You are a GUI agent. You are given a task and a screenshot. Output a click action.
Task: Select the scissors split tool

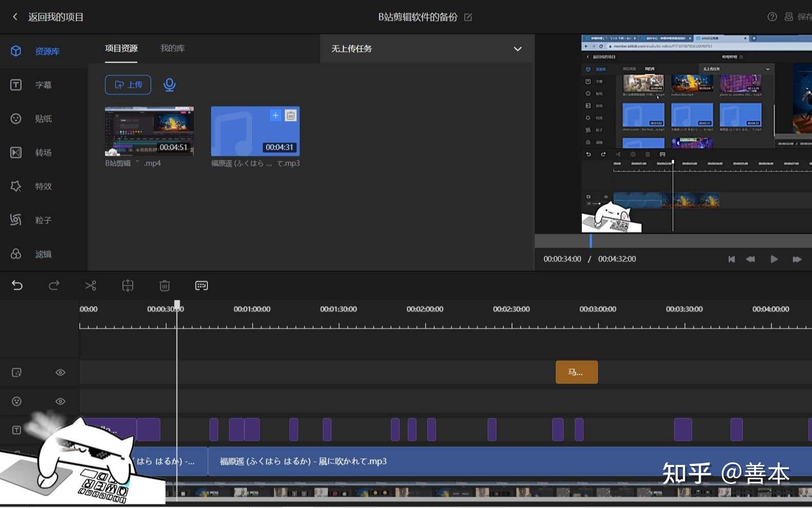[91, 286]
